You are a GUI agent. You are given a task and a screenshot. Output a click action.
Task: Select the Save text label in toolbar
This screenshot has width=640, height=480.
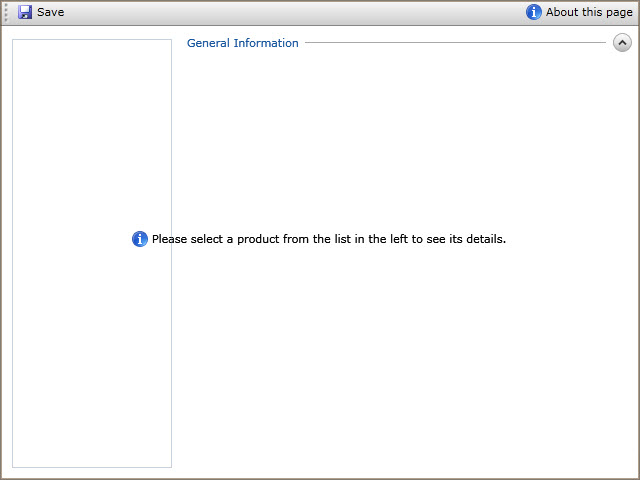50,12
